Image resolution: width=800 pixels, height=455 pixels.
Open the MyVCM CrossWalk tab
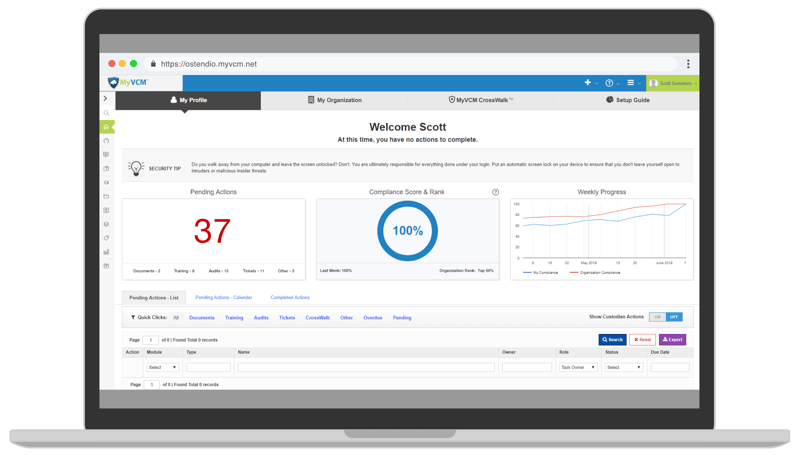click(x=481, y=100)
